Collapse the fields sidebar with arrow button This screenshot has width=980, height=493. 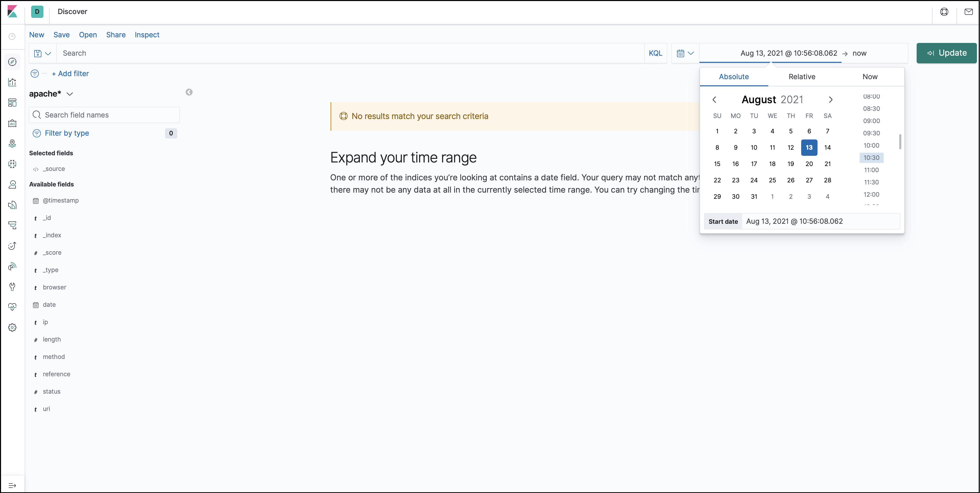pos(189,92)
